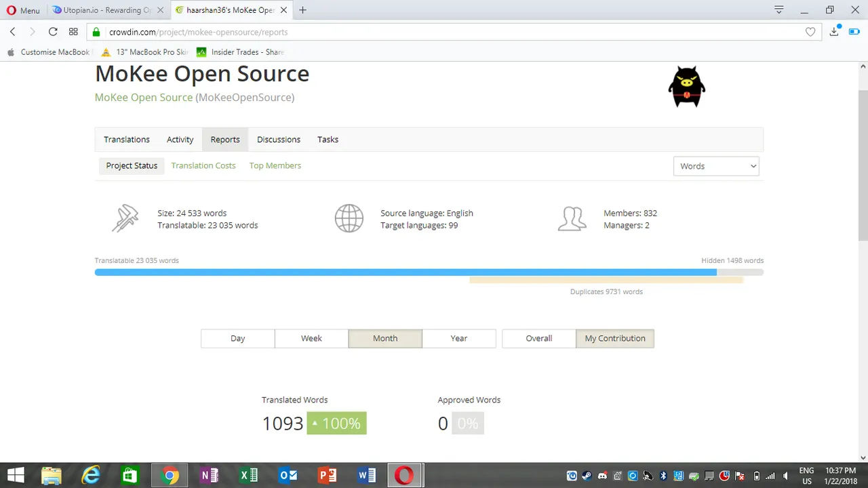Click the size ruler caliper icon

coord(125,218)
